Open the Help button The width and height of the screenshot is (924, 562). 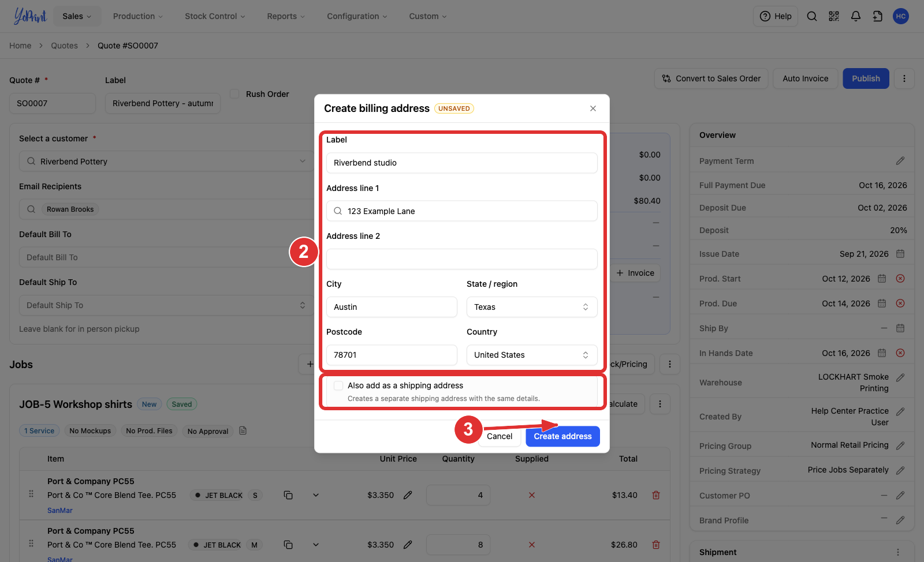[x=776, y=16]
